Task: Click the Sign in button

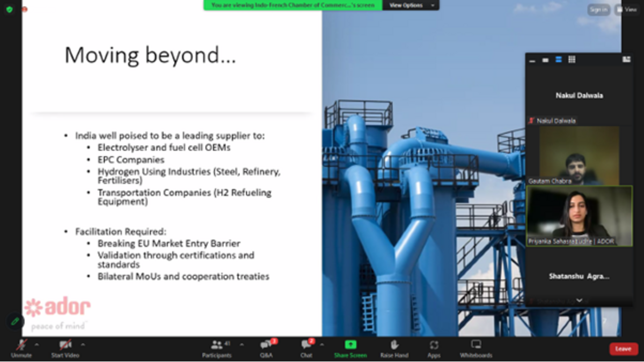Action: click(598, 10)
